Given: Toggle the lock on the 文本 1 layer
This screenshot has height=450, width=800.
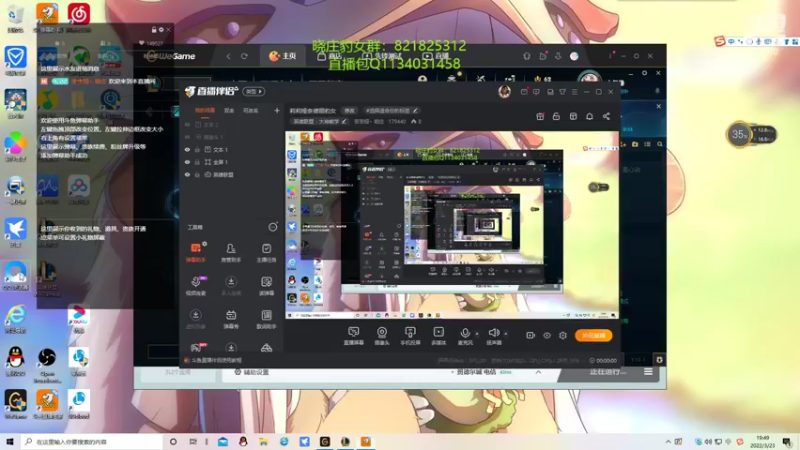Looking at the screenshot, I should pos(197,150).
